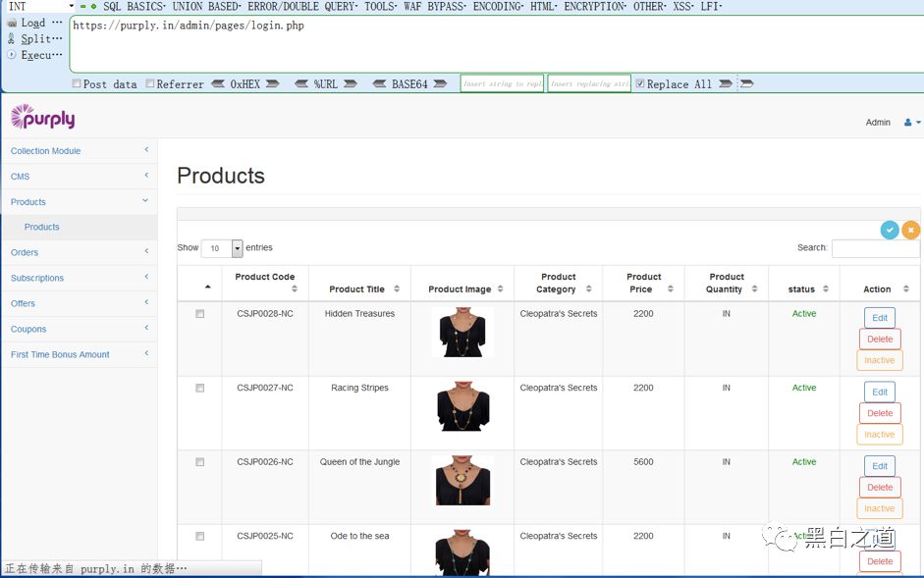Open the show entries count dropdown
The height and width of the screenshot is (578, 924).
tap(237, 248)
